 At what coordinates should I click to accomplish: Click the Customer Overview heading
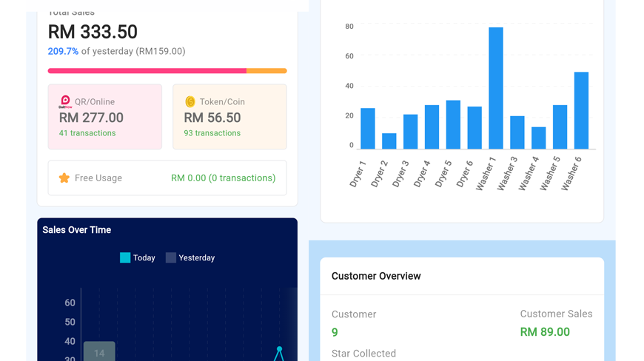pos(376,276)
